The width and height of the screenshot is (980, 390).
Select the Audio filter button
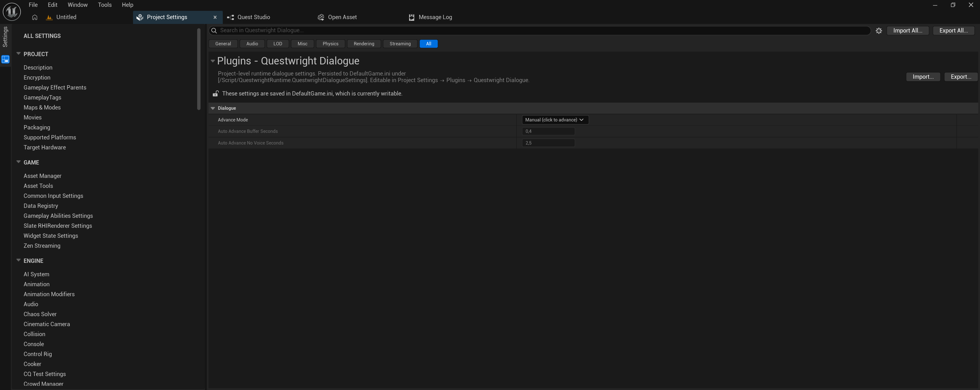click(x=252, y=44)
